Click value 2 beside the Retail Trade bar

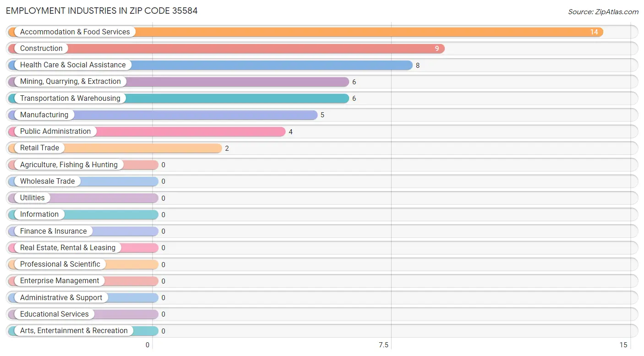(227, 148)
